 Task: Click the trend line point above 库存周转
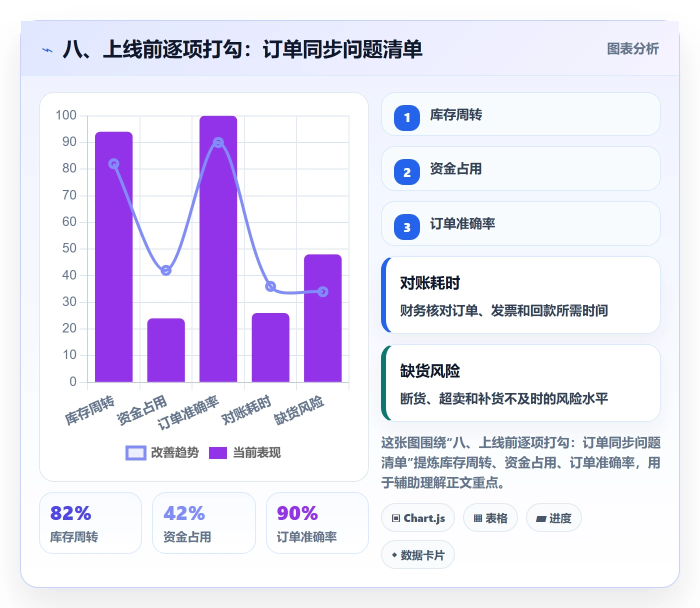point(114,164)
